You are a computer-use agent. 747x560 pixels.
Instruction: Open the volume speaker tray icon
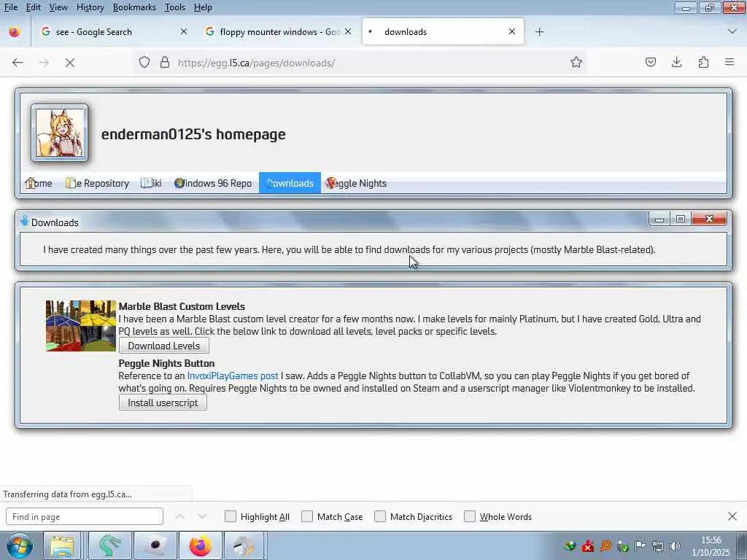[675, 545]
